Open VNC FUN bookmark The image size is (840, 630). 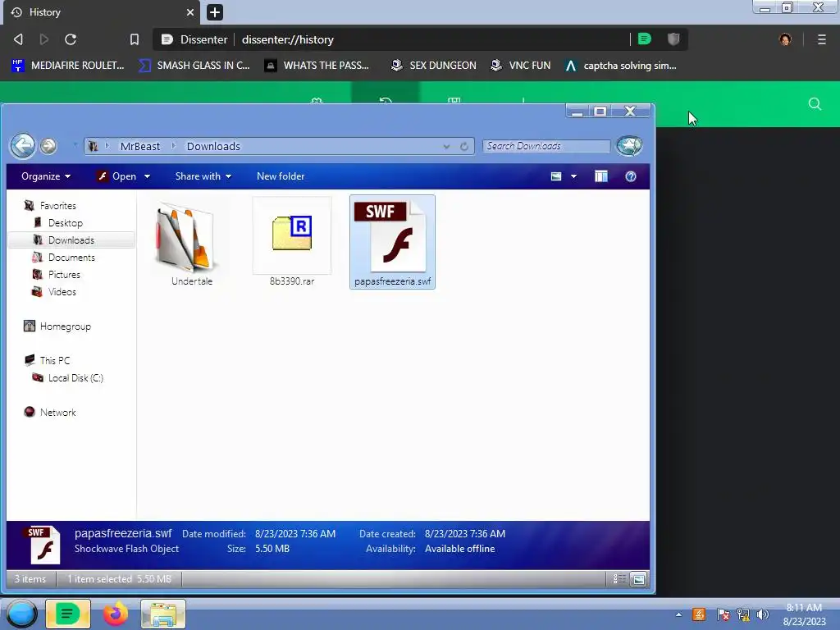(x=521, y=66)
